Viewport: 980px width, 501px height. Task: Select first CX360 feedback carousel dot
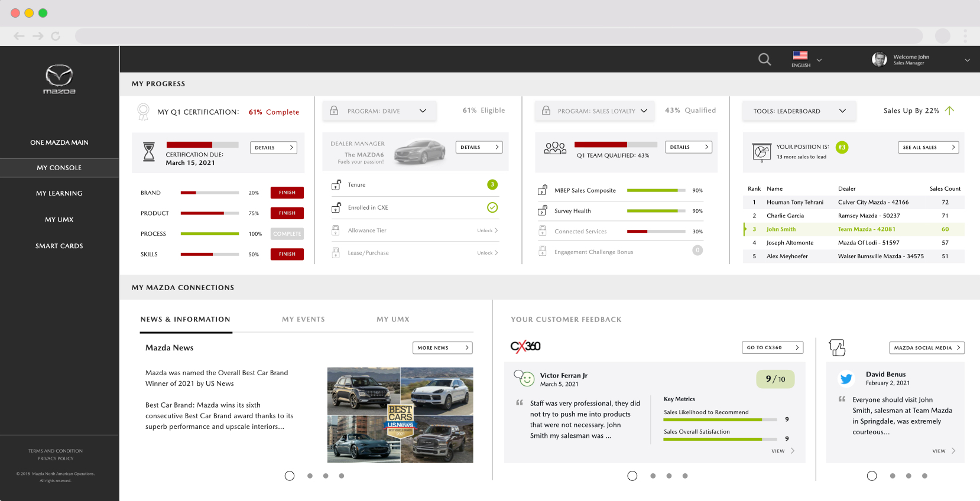tap(632, 476)
